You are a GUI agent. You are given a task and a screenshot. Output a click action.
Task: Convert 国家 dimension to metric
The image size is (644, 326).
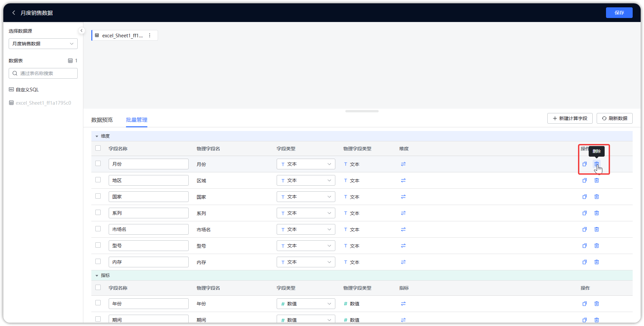coord(403,197)
